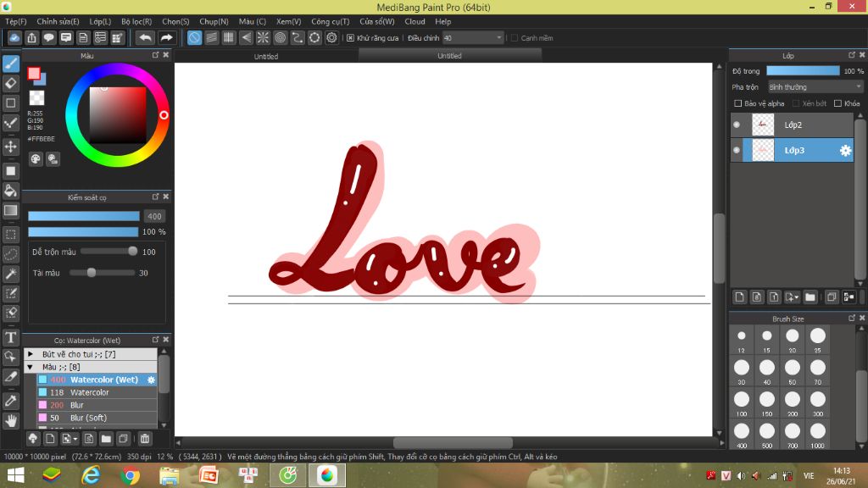Choose brush size 1000 preset
Viewport: 868px width, 488px height.
pos(818,435)
